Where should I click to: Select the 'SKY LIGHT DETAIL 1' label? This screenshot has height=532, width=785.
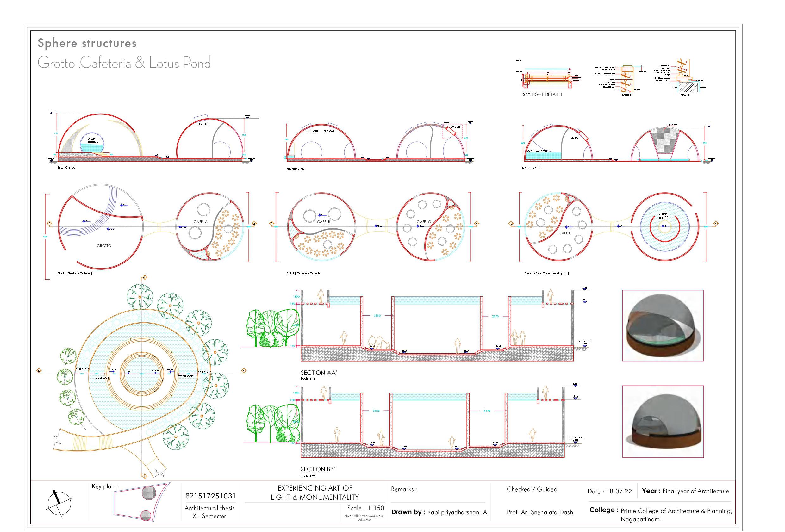pyautogui.click(x=542, y=94)
